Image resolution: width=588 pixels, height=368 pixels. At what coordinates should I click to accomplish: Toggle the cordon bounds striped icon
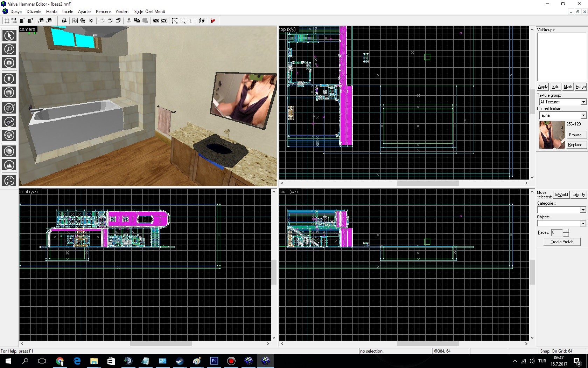[156, 21]
